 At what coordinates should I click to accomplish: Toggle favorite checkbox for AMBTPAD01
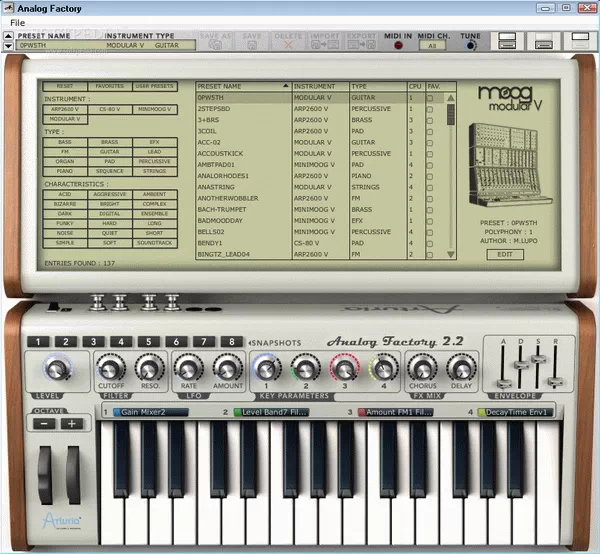click(x=430, y=165)
